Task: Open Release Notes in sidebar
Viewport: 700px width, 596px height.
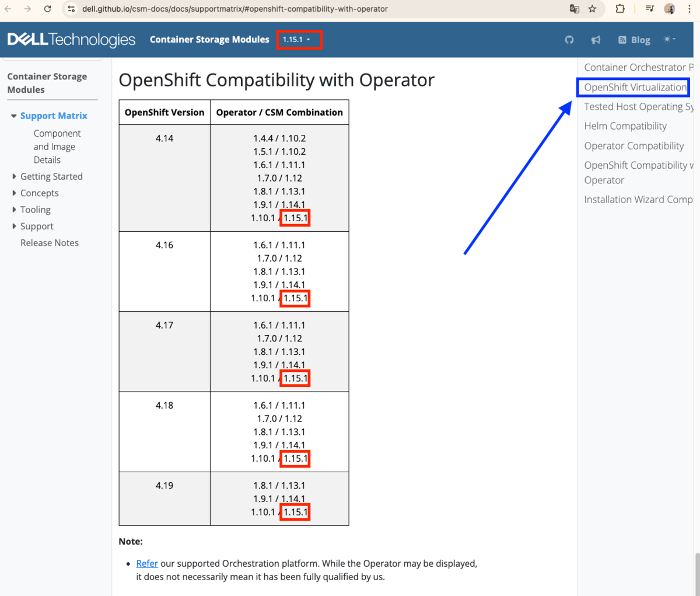Action: tap(50, 243)
